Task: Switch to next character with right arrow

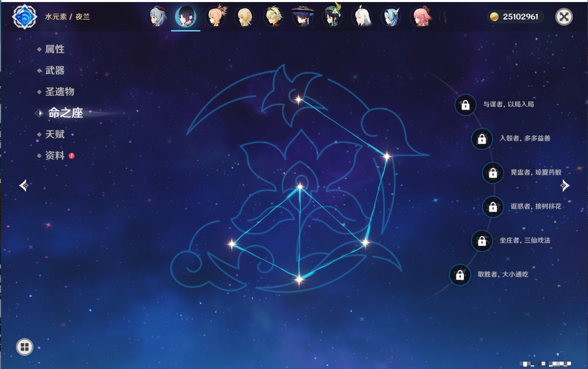Action: pos(565,186)
